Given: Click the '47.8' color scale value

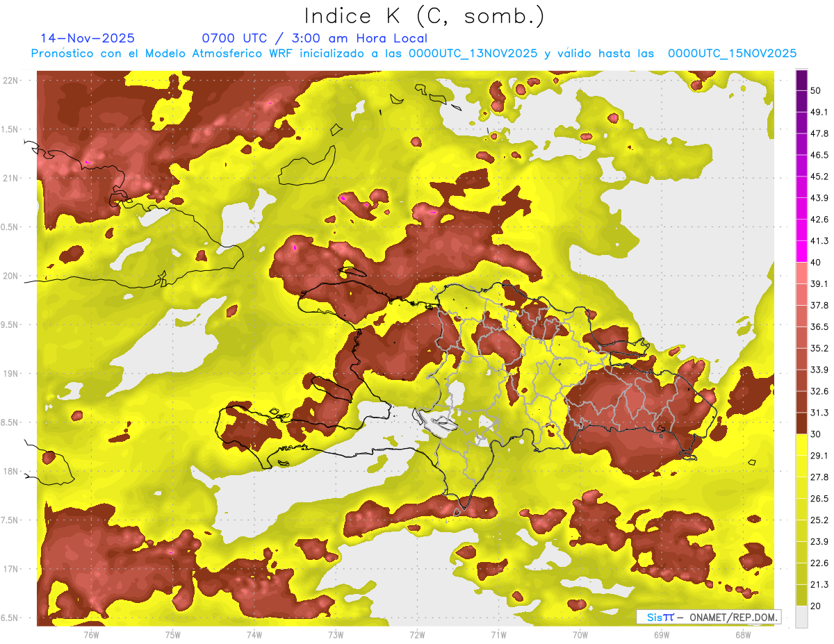Looking at the screenshot, I should click(x=819, y=134).
